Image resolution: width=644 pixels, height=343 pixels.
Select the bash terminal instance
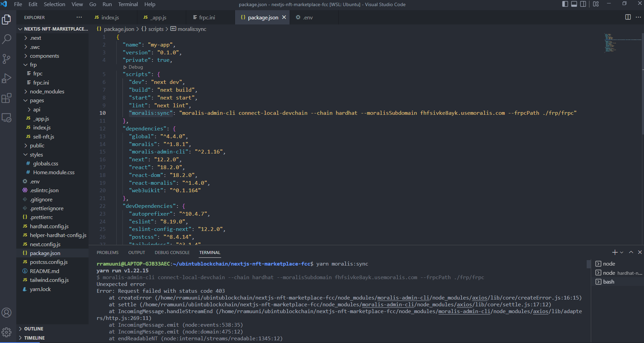coord(618,282)
